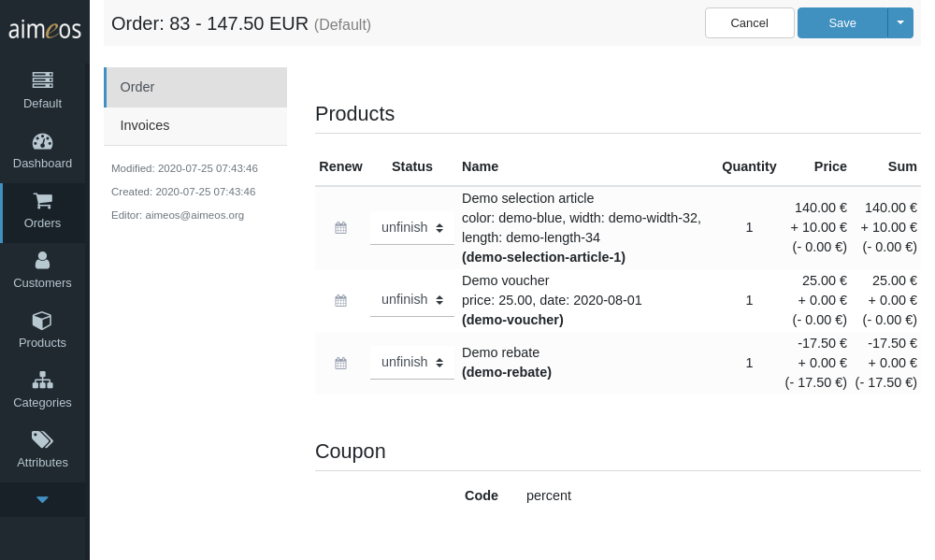Screen dimensions: 935x560
Task: Open the Default site icon in sidebar
Action: (x=42, y=79)
